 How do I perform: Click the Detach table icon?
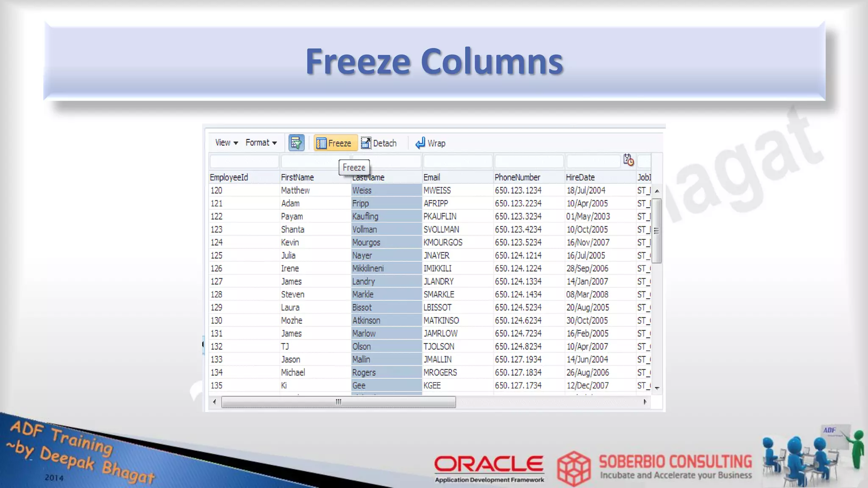click(x=366, y=143)
